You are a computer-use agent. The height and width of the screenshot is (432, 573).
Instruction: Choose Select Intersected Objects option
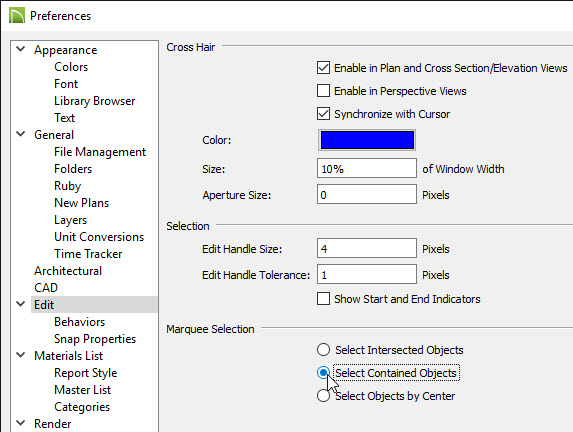pyautogui.click(x=323, y=350)
